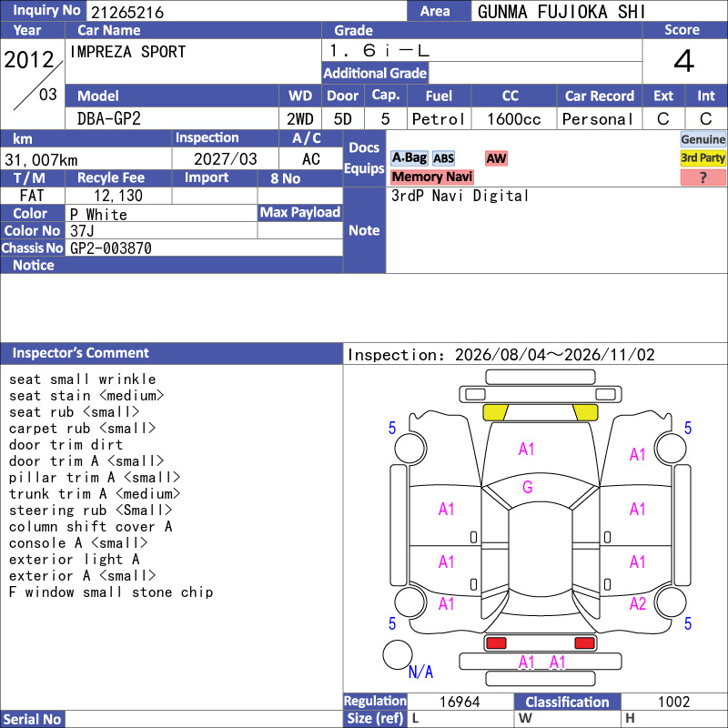Viewport: 728px width, 728px height.
Task: Click fuel value Petrol
Action: tap(439, 119)
